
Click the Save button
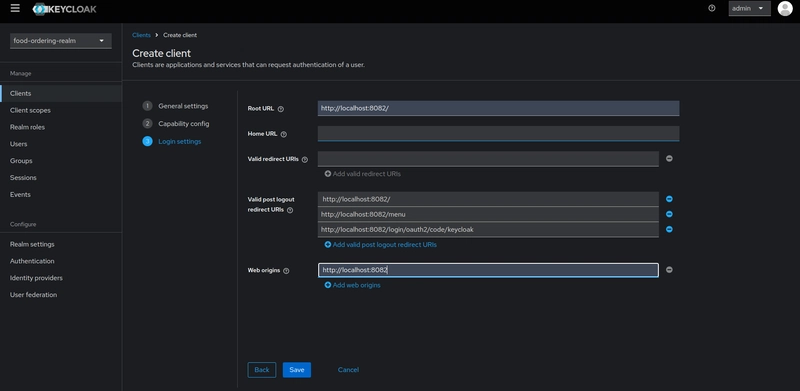297,370
